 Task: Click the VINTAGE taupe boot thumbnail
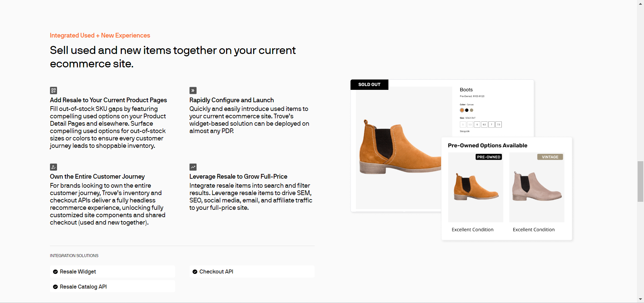537,188
